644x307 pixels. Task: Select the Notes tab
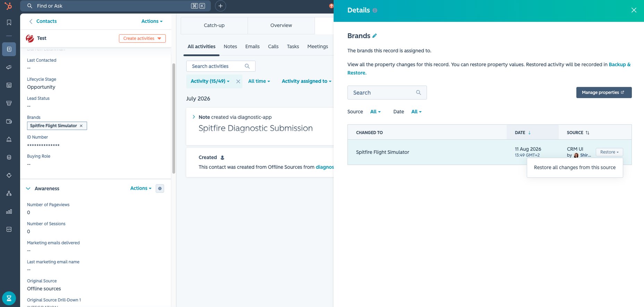[x=230, y=46]
